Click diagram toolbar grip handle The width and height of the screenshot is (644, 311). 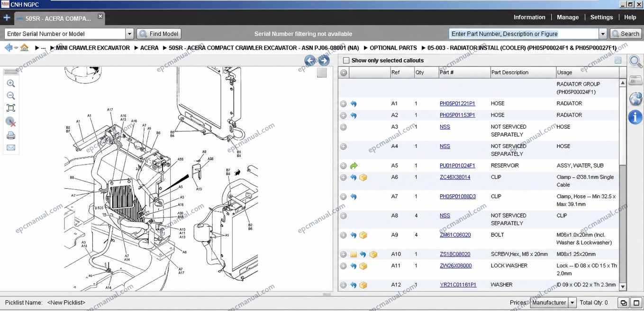[x=11, y=72]
